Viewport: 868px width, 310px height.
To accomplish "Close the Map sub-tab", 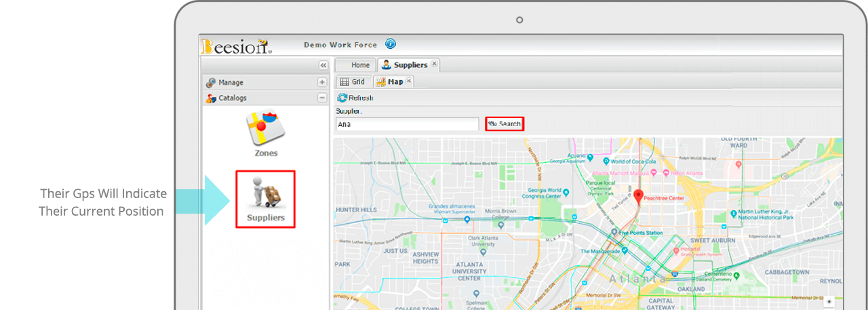I will 409,81.
